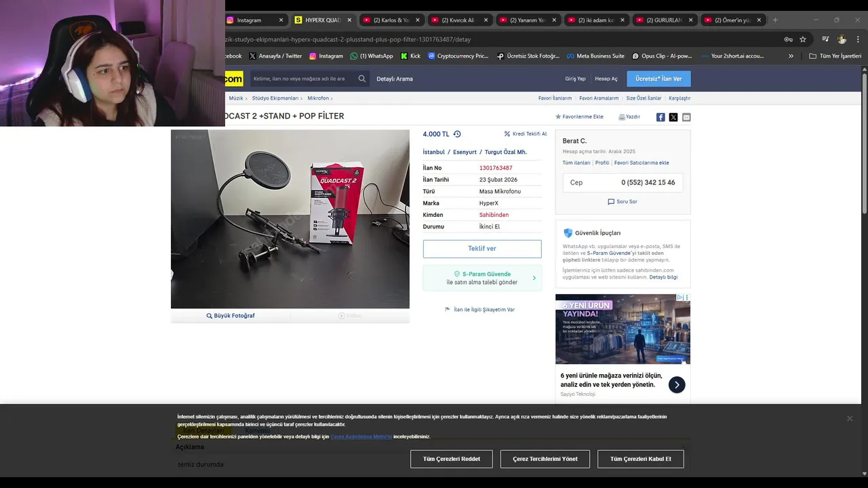This screenshot has height=488, width=868.
Task: Switch to the Karlos YouTube tab
Action: (x=392, y=20)
